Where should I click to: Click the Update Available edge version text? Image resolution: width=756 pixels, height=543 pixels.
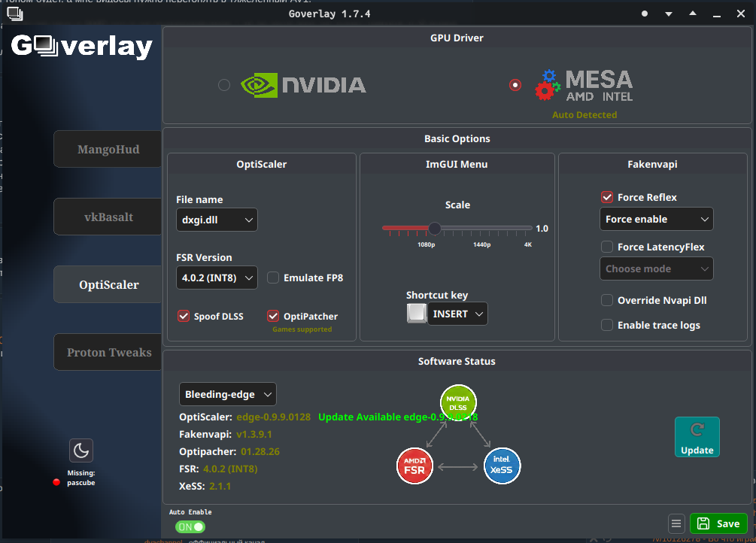click(x=398, y=417)
